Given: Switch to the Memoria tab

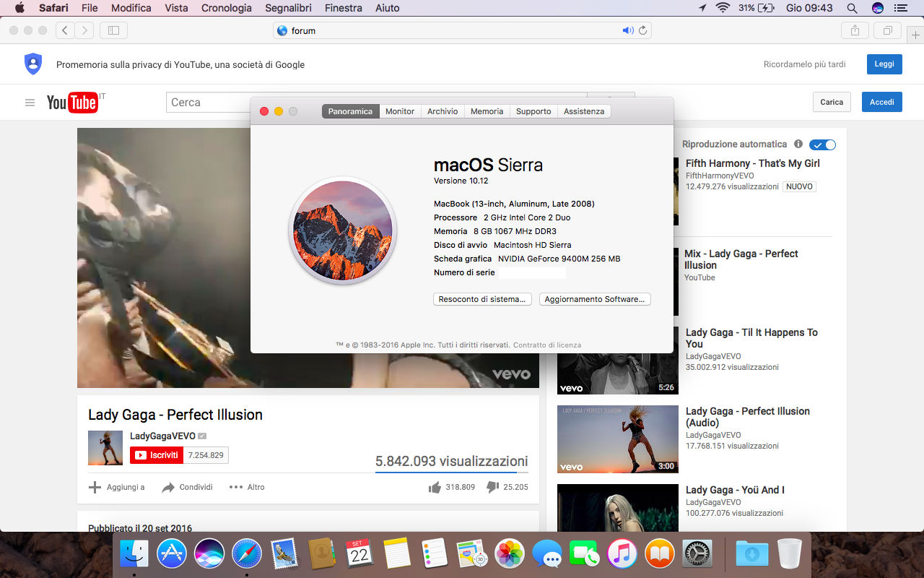Looking at the screenshot, I should pos(487,111).
